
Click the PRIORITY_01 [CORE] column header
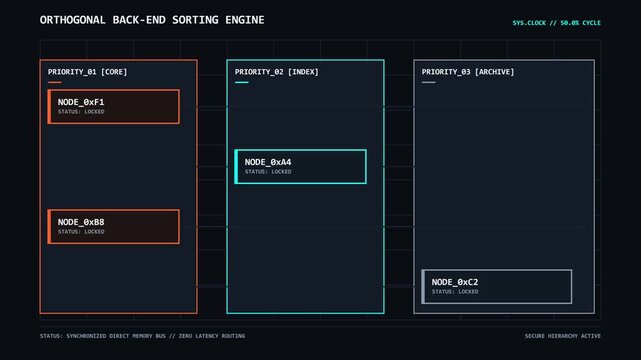tap(87, 72)
